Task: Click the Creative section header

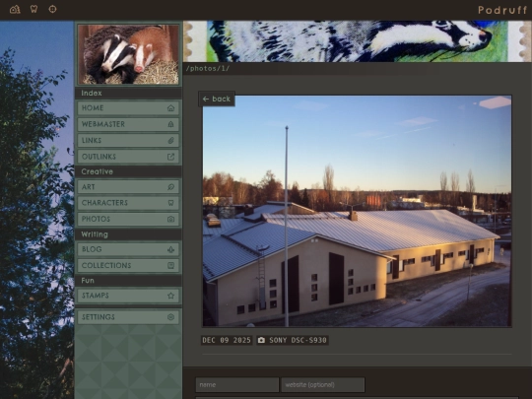Action: coord(128,171)
